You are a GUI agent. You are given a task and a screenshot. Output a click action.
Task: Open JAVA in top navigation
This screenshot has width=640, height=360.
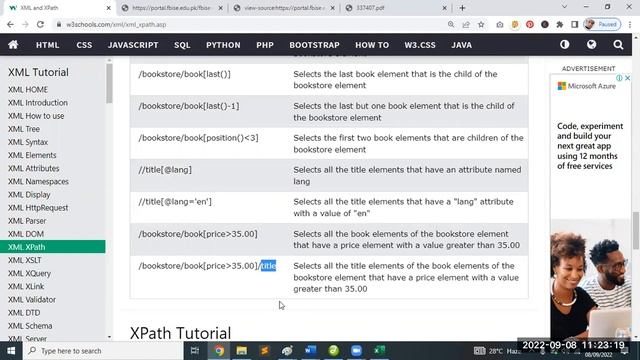coord(462,45)
